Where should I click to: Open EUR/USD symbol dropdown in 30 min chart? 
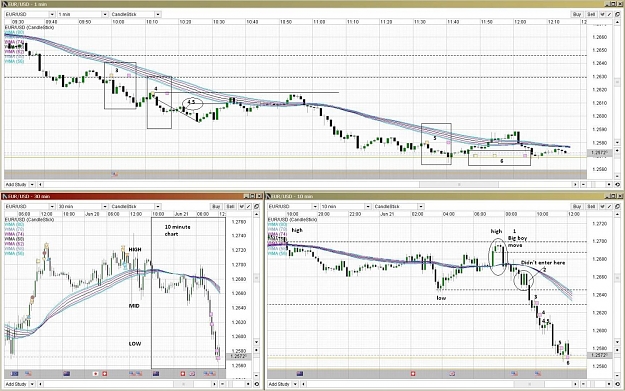tap(30, 206)
